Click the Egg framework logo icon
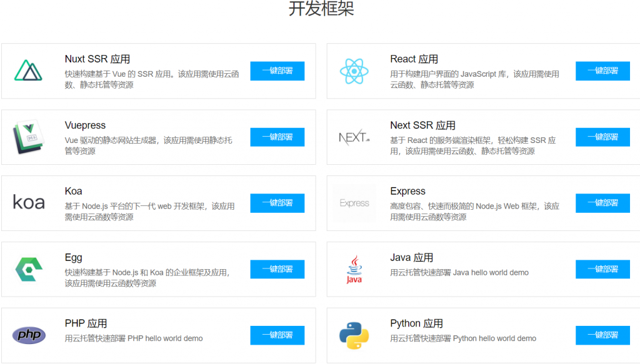 pos(29,269)
